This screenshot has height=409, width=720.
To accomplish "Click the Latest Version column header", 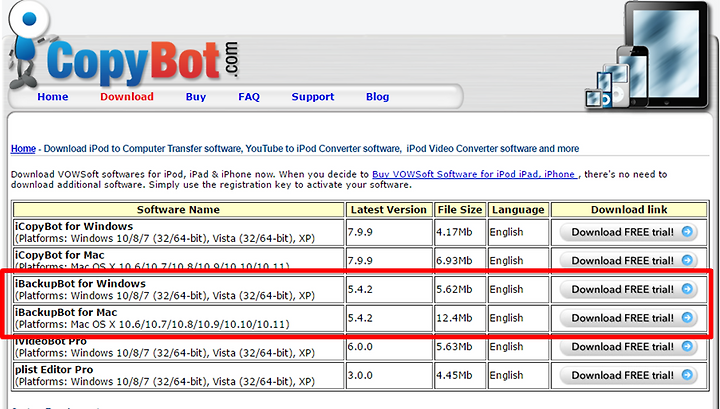I will pyautogui.click(x=388, y=210).
